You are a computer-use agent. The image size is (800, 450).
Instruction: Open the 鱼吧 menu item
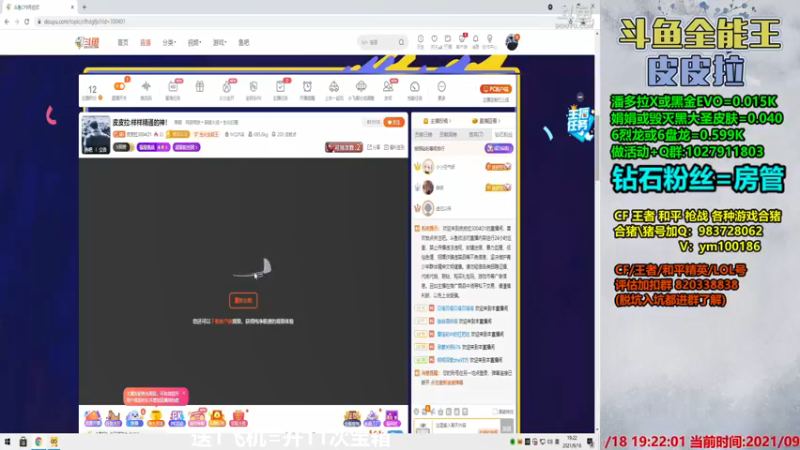[244, 43]
